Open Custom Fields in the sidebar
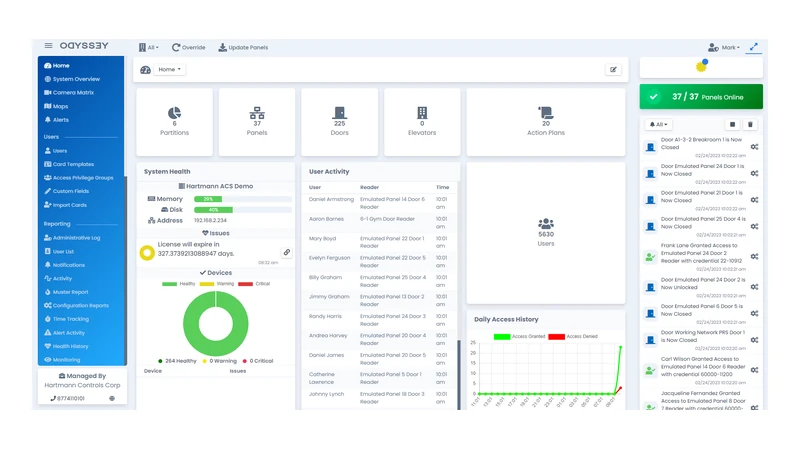The height and width of the screenshot is (450, 800). click(66, 191)
